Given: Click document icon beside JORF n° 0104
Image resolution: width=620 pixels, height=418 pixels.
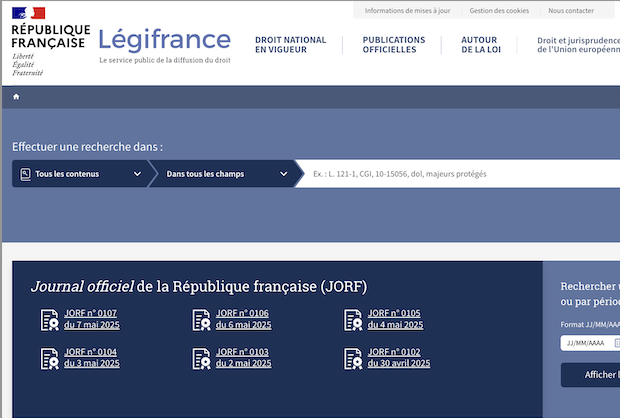Looking at the screenshot, I should coord(49,358).
